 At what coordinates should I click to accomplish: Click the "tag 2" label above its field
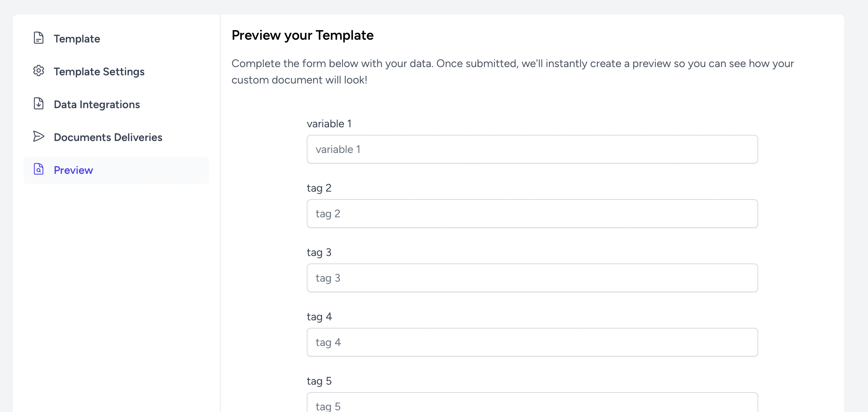click(319, 188)
